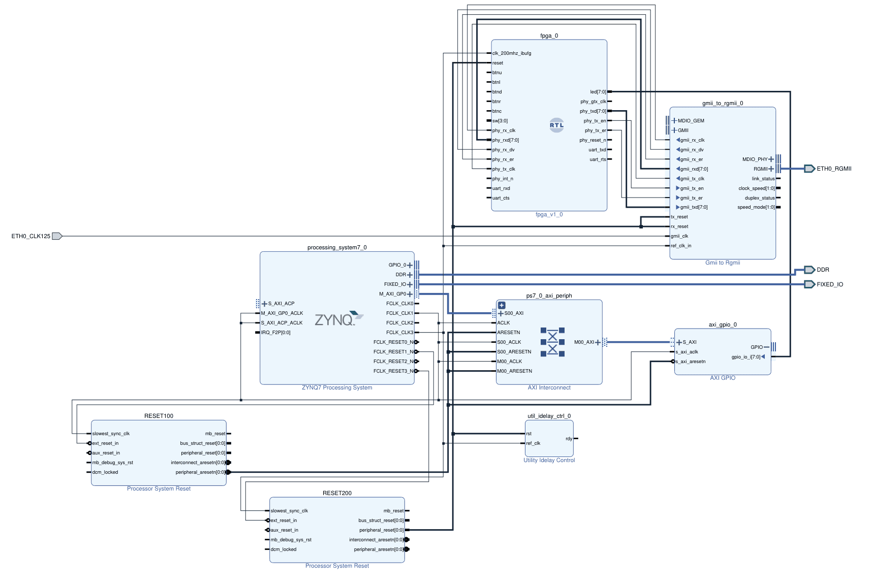Expand FIXED_IO interface pin on Zynq block
872x588 pixels.
click(410, 284)
